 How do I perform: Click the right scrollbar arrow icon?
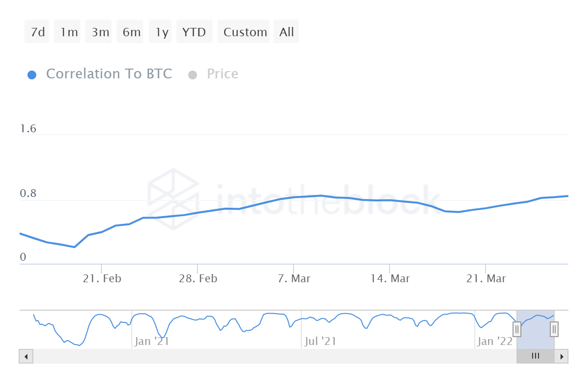pyautogui.click(x=562, y=356)
